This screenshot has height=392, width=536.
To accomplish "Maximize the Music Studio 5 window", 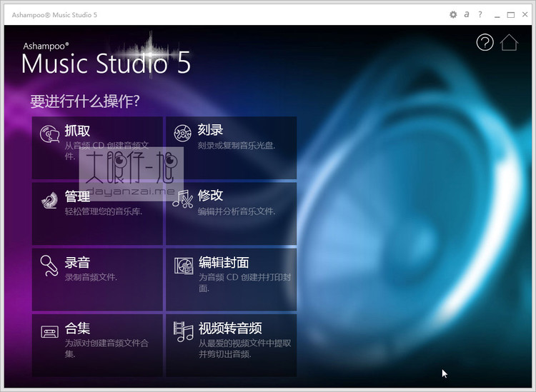I will click(511, 15).
